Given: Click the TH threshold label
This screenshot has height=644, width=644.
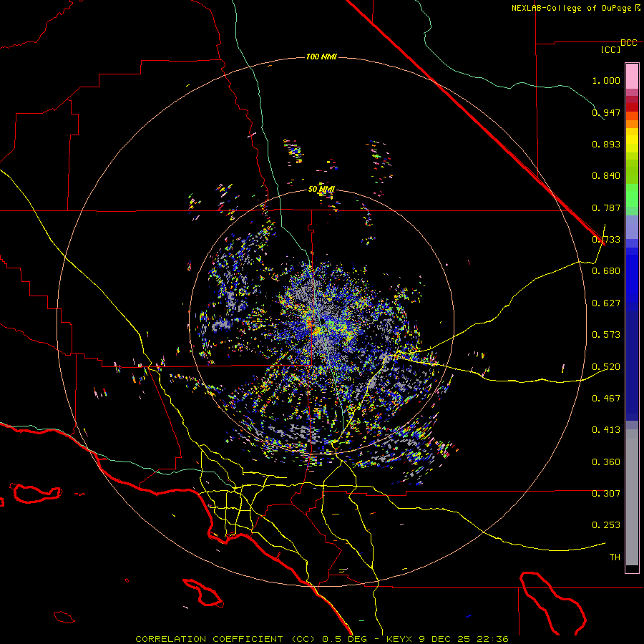Looking at the screenshot, I should pos(615,557).
